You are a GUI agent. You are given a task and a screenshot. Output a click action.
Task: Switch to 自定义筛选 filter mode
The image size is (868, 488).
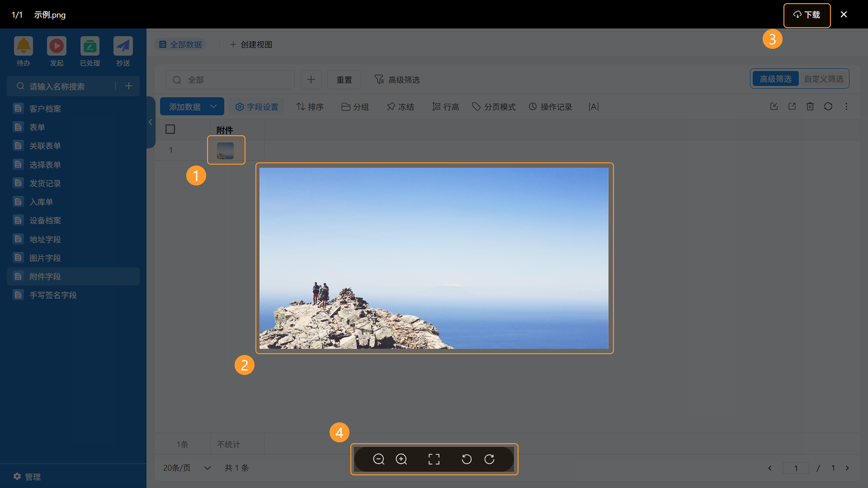(x=824, y=79)
